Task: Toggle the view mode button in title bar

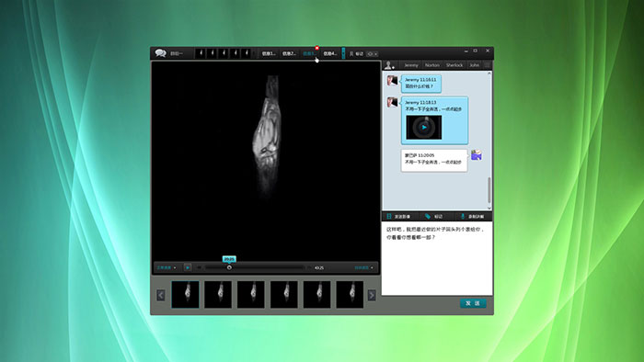Action: tap(372, 53)
